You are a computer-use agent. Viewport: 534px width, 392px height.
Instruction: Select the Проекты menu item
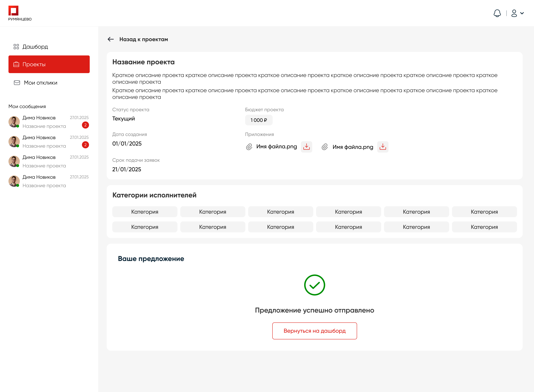[x=49, y=64]
